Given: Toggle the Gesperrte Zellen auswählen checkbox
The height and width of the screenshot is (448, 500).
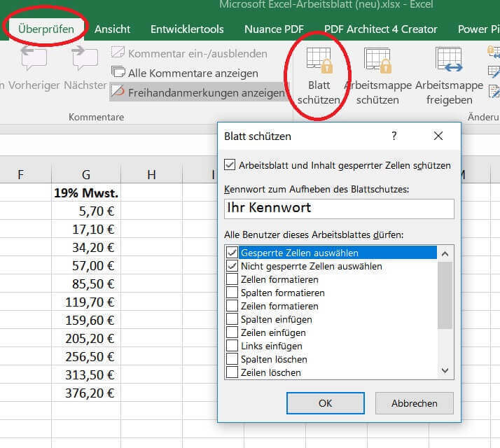Looking at the screenshot, I should click(x=232, y=253).
